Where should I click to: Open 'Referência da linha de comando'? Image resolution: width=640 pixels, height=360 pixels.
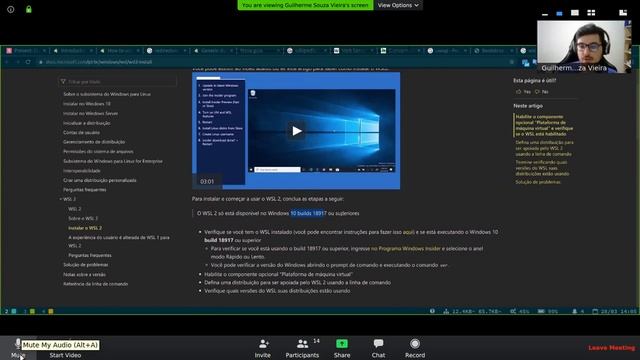coord(96,284)
